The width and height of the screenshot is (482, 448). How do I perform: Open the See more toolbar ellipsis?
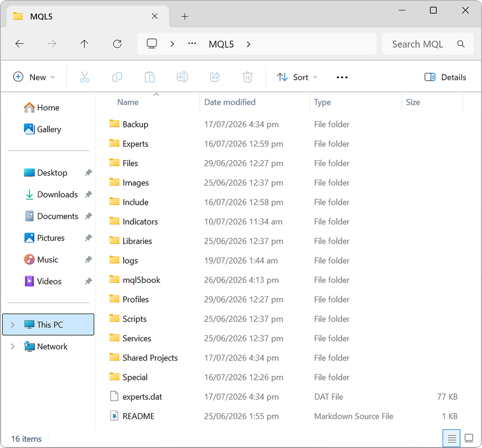[x=342, y=77]
